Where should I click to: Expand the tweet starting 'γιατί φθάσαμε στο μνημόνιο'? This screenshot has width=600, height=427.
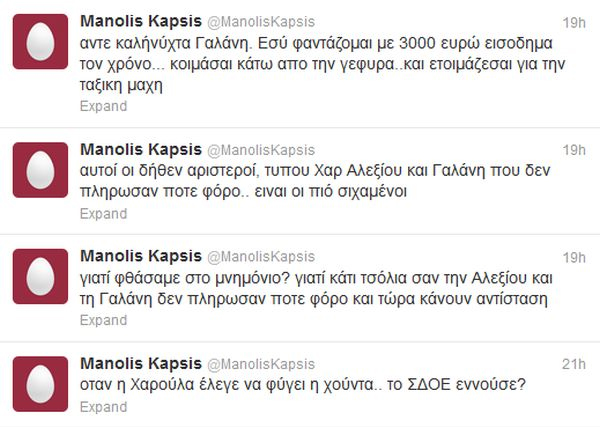(103, 320)
